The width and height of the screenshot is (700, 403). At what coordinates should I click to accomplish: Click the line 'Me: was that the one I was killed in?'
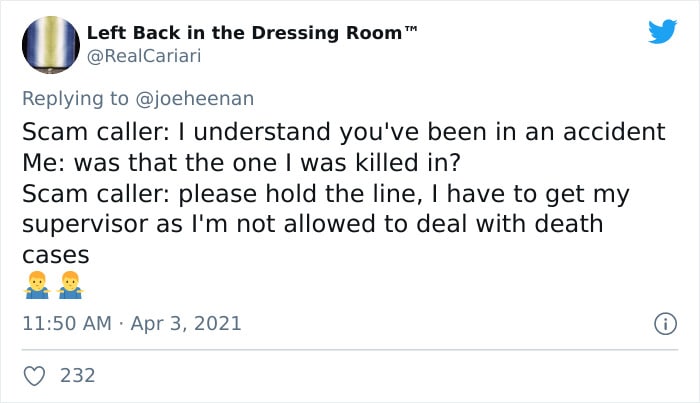coord(241,162)
